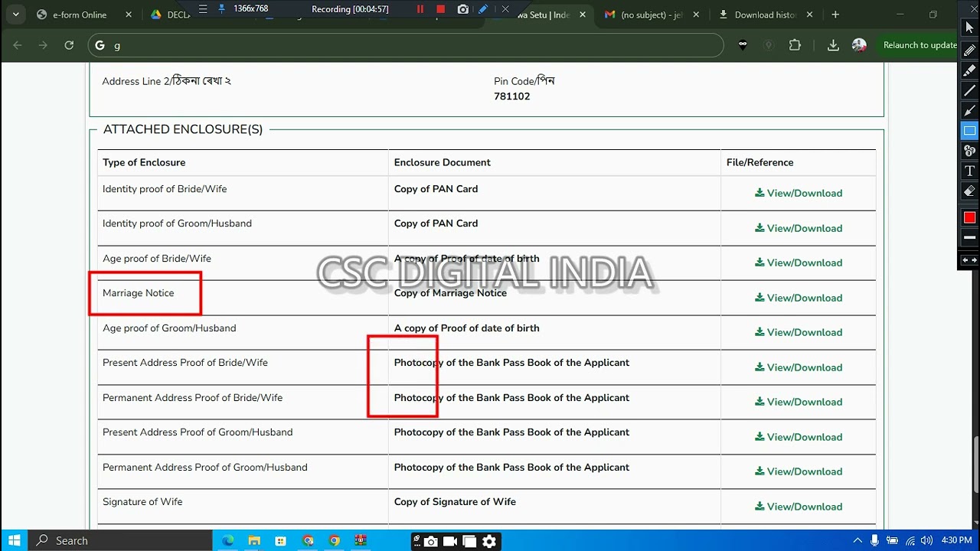Image resolution: width=980 pixels, height=551 pixels.
Task: Switch to the e-form Online tab
Action: pos(84,15)
